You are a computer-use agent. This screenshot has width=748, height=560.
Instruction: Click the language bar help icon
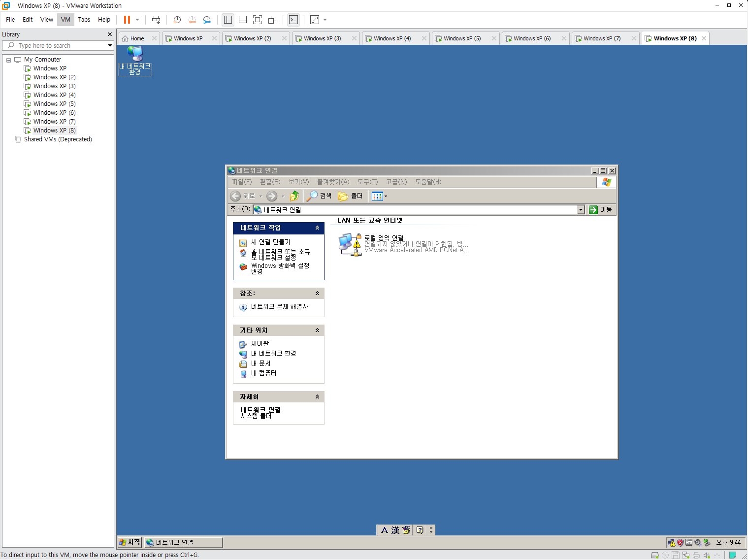pos(420,530)
